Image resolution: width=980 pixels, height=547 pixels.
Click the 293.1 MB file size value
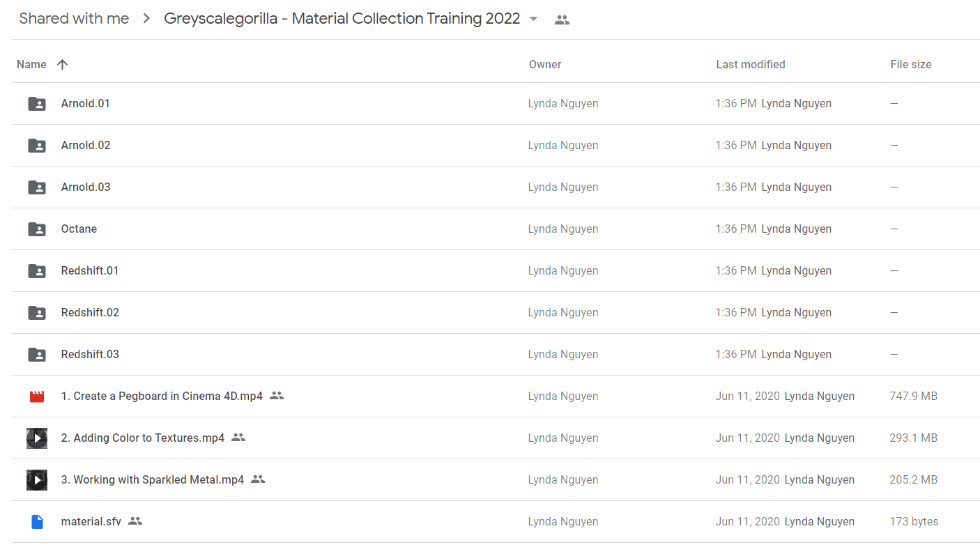(914, 438)
